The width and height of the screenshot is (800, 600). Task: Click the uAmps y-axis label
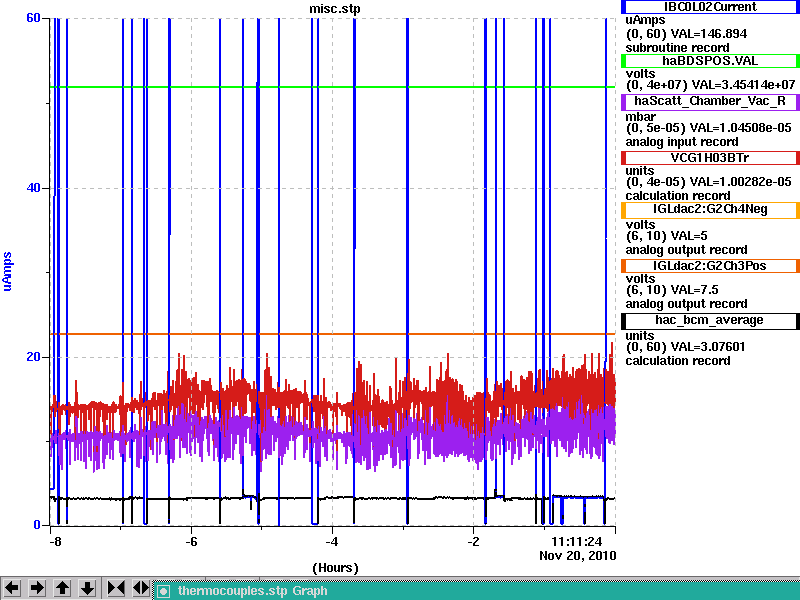coord(7,271)
